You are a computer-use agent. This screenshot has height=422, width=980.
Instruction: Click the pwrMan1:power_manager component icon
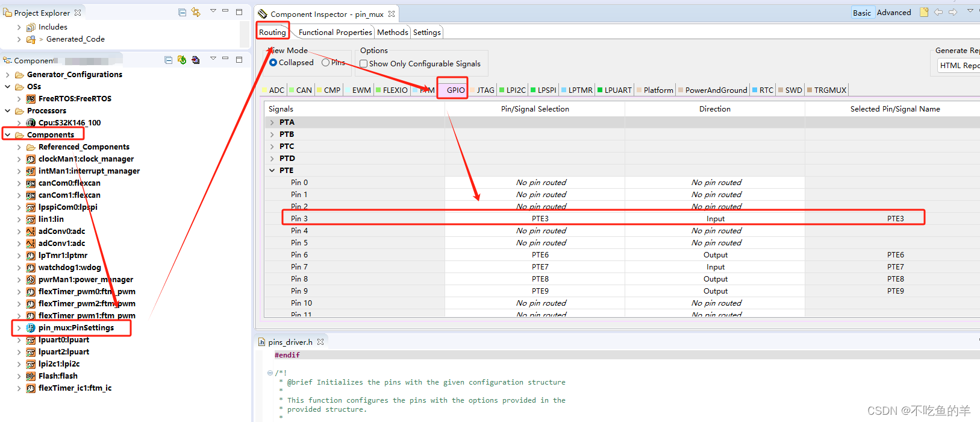pyautogui.click(x=31, y=280)
